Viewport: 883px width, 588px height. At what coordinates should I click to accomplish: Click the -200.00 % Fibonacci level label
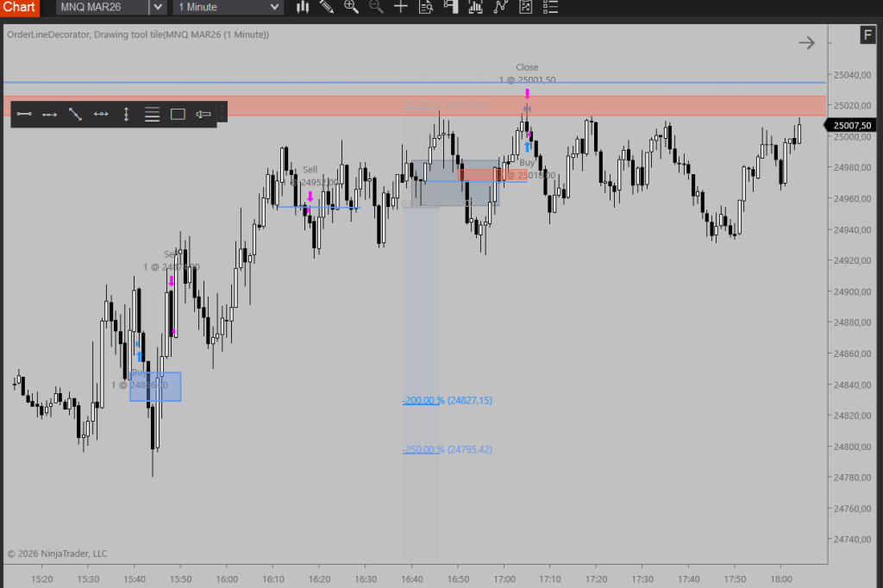click(423, 400)
